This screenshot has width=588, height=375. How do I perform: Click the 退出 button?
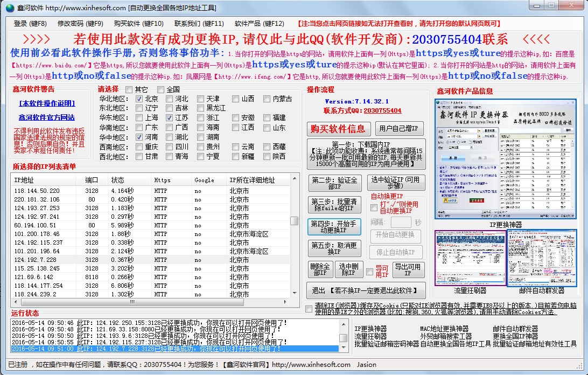[366, 290]
